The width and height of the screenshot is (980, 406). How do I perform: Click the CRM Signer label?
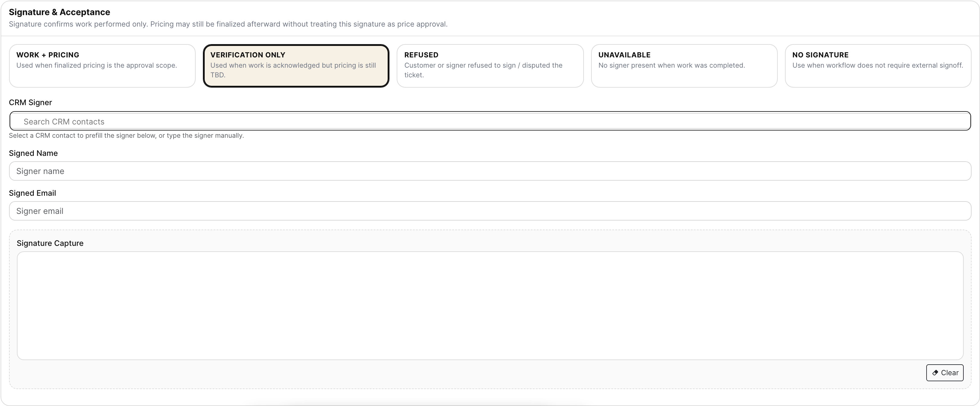(30, 102)
